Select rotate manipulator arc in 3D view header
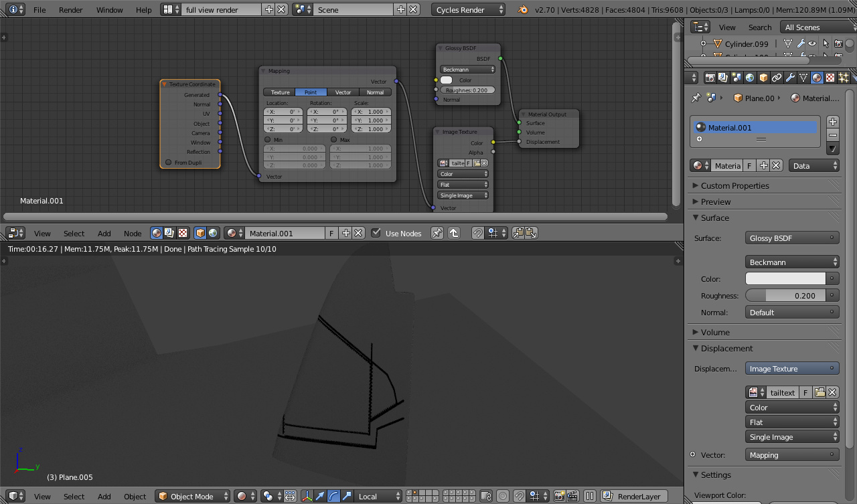857x504 pixels. (333, 496)
